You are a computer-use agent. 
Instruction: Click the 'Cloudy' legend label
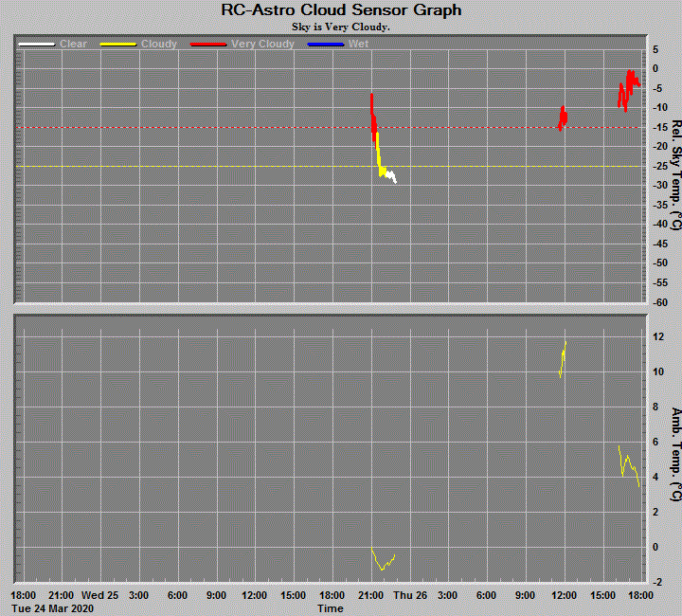[159, 44]
